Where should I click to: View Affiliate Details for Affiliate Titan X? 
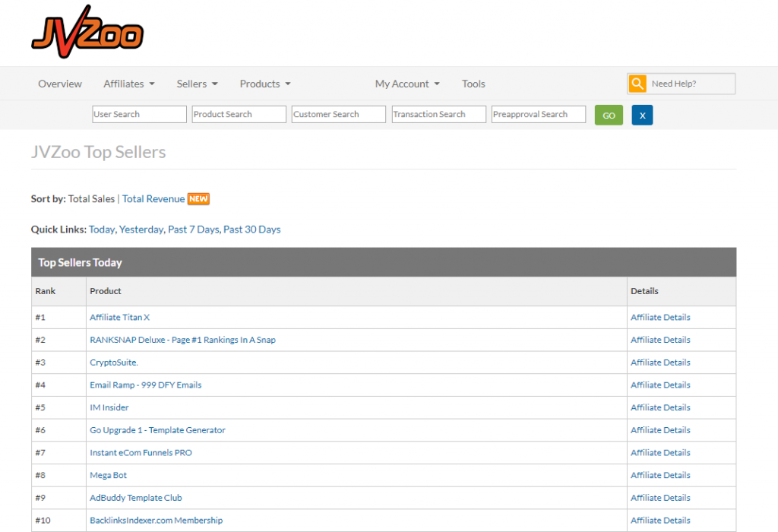[660, 317]
